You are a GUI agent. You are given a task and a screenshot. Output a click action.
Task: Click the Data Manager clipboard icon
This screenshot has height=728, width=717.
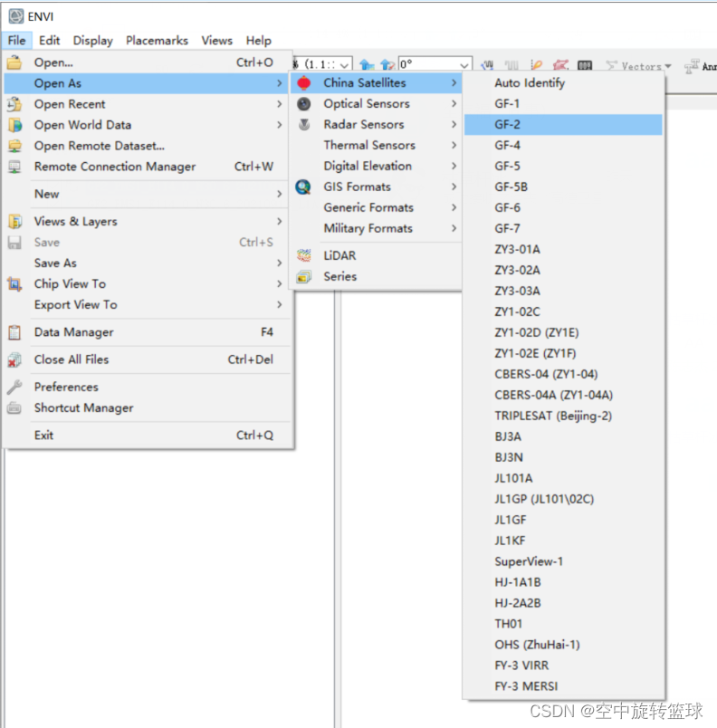pos(14,332)
